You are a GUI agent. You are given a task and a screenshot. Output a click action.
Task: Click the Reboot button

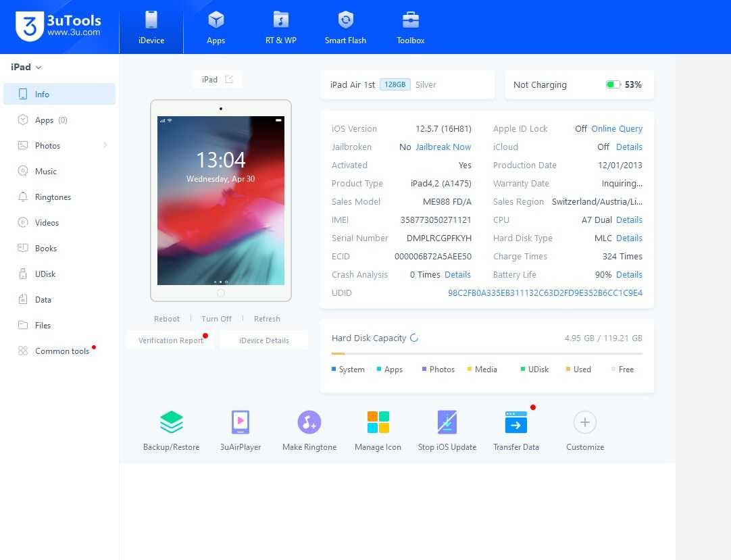point(166,319)
